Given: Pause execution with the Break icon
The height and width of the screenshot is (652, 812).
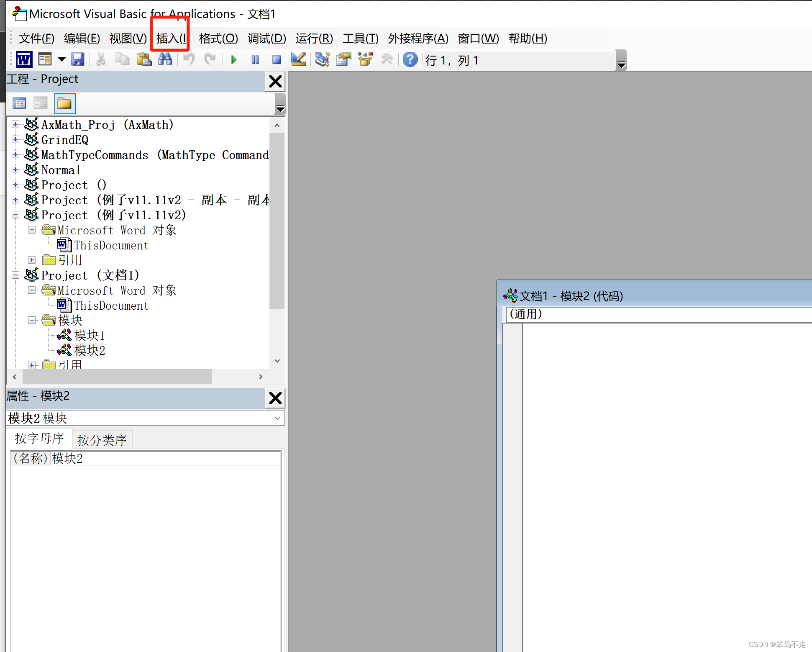Looking at the screenshot, I should tap(255, 59).
